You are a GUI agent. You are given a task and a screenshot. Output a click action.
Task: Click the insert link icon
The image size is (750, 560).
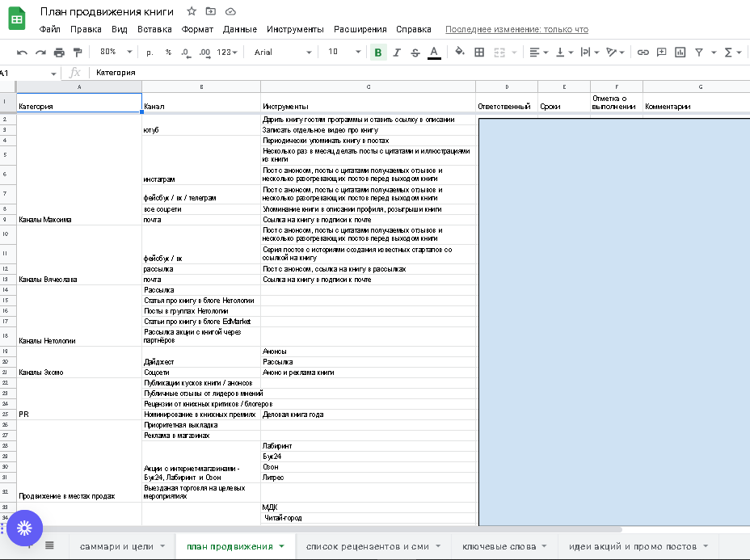tap(643, 53)
